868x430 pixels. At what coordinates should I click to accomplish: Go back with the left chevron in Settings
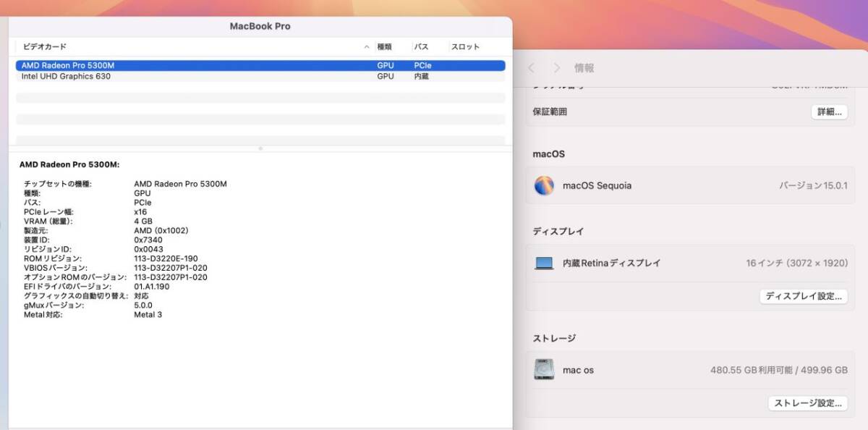[532, 68]
